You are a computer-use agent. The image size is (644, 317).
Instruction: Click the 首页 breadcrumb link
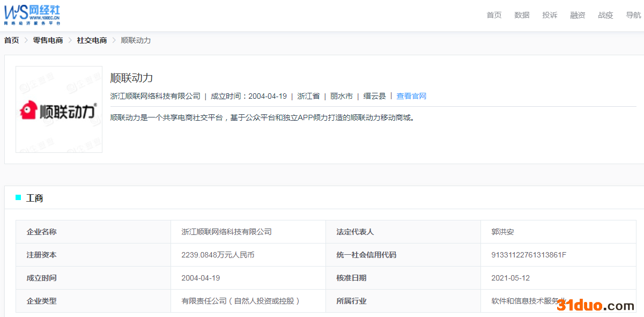11,40
